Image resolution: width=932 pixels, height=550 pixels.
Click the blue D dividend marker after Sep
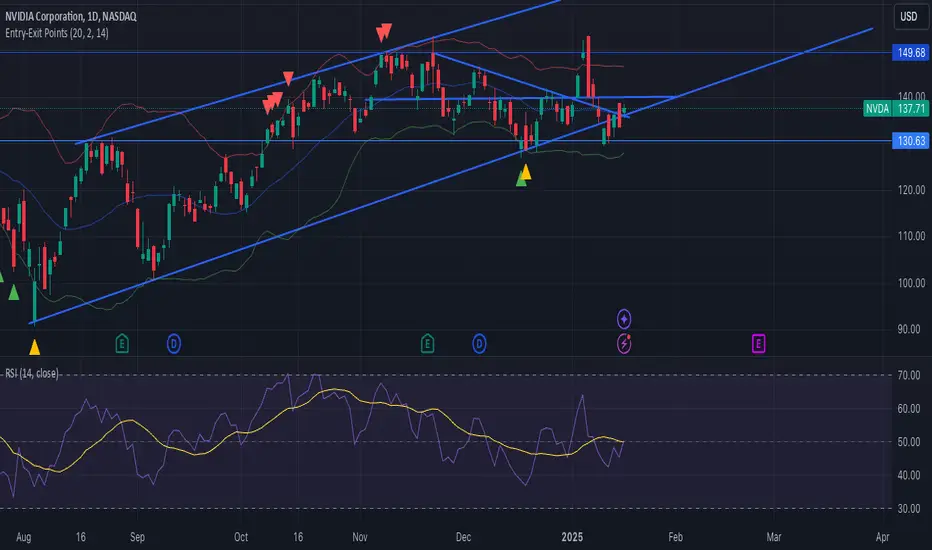[x=174, y=344]
